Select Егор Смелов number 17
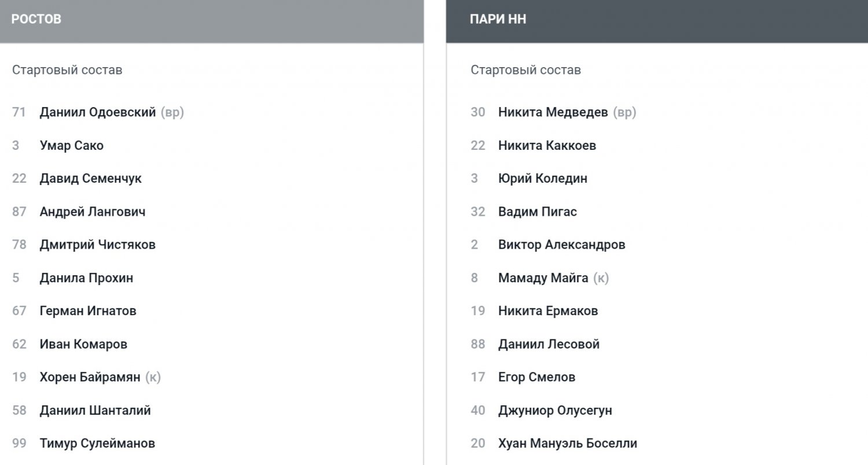This screenshot has width=868, height=465. coord(536,377)
